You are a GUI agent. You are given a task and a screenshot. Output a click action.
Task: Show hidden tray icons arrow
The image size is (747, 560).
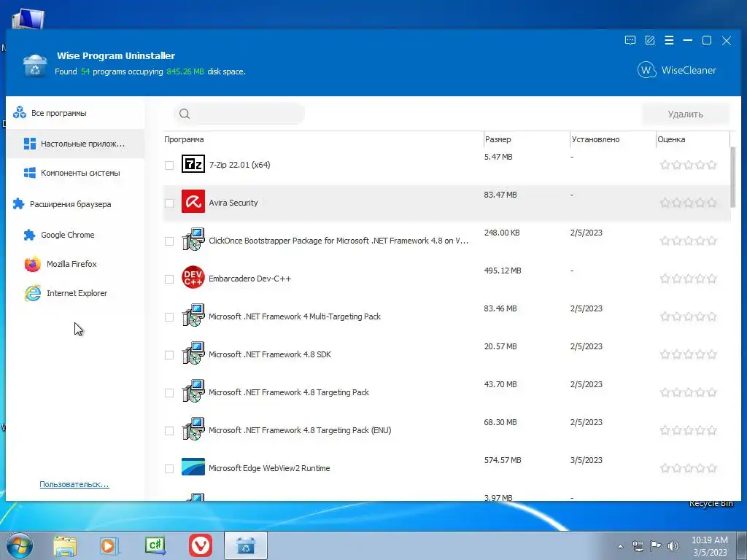point(620,547)
